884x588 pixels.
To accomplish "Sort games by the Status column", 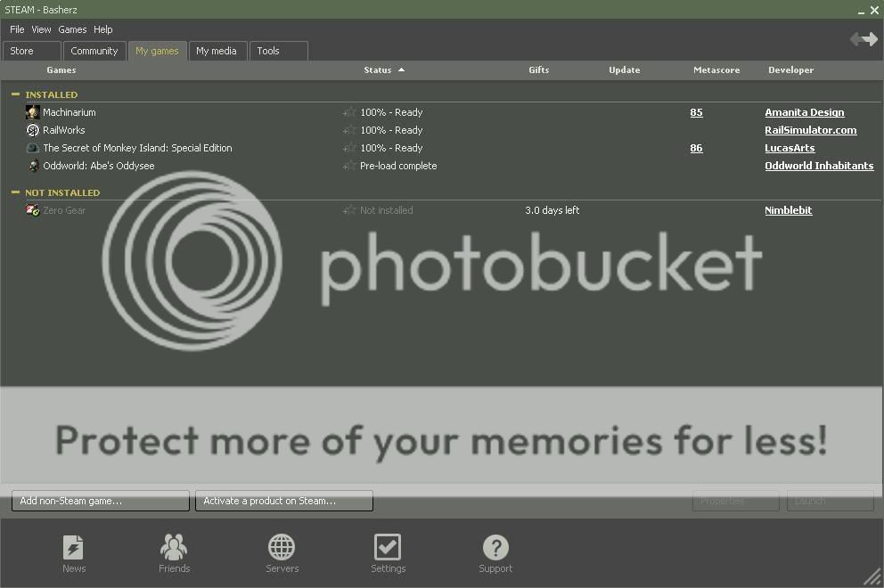I will click(378, 69).
